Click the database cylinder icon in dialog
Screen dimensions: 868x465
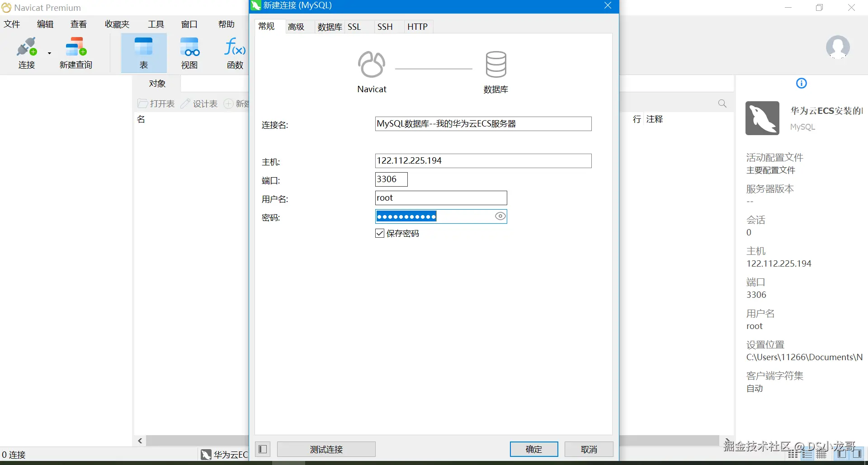click(x=496, y=64)
